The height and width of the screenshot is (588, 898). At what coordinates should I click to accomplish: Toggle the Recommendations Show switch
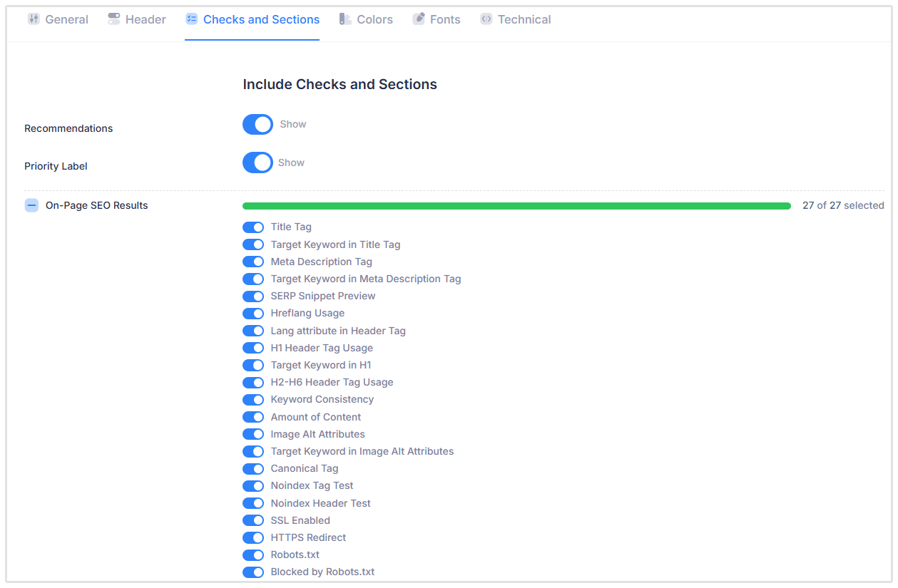[x=257, y=124]
